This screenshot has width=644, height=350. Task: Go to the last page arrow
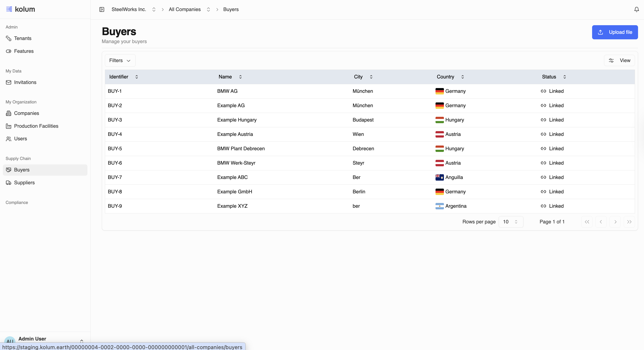(629, 222)
